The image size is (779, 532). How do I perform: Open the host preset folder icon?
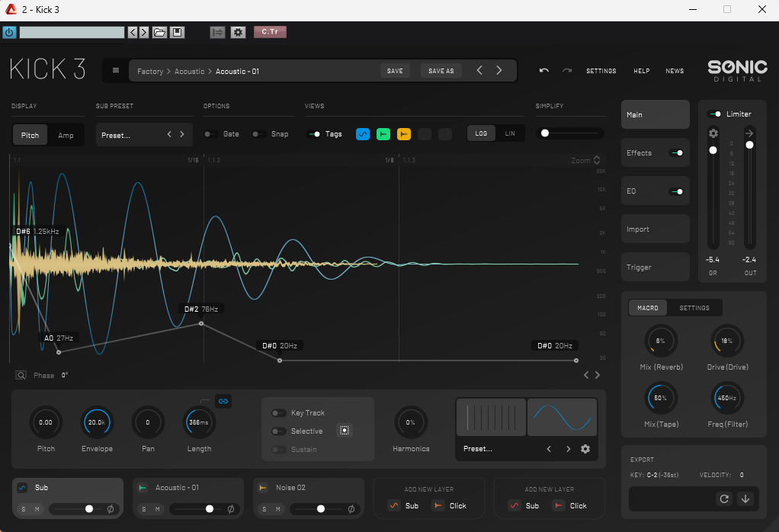159,32
